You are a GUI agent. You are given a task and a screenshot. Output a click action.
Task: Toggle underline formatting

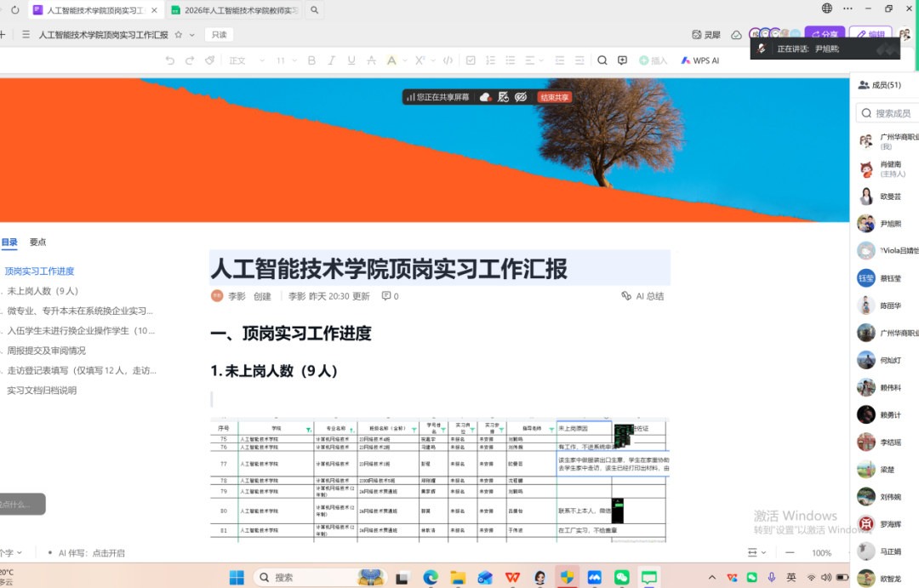point(351,60)
